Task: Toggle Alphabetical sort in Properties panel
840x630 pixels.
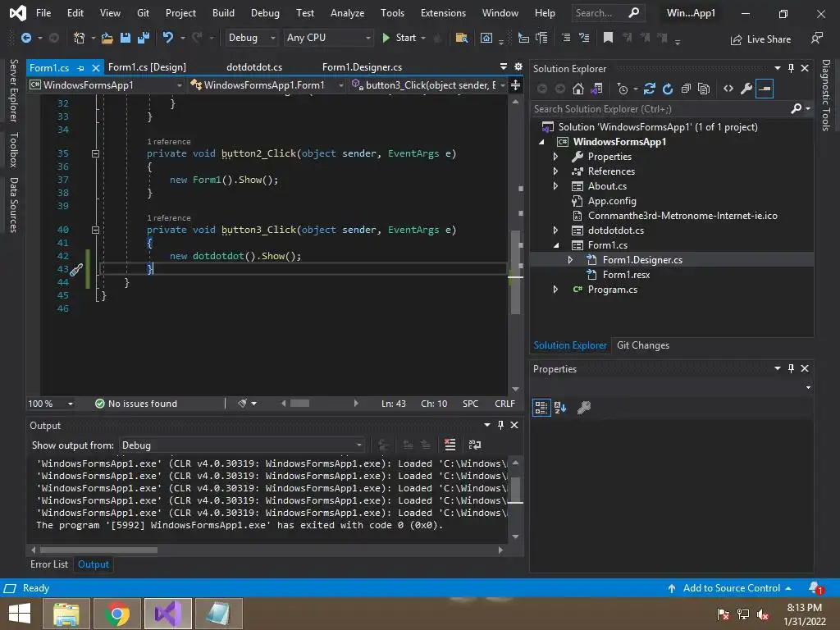Action: 560,407
